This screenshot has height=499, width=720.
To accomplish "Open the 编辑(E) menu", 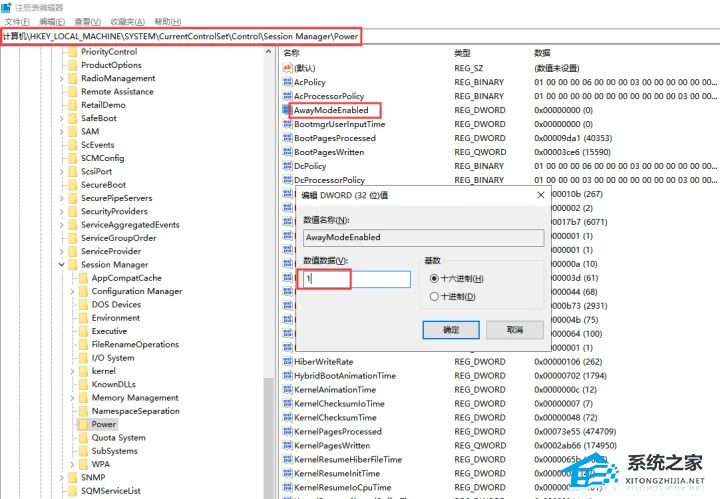I will (52, 22).
